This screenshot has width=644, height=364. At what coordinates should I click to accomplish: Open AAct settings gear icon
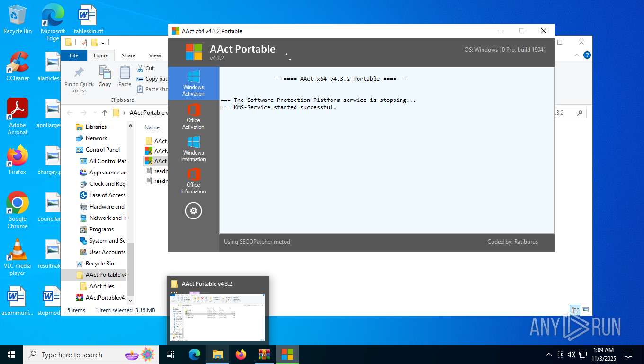(x=193, y=210)
